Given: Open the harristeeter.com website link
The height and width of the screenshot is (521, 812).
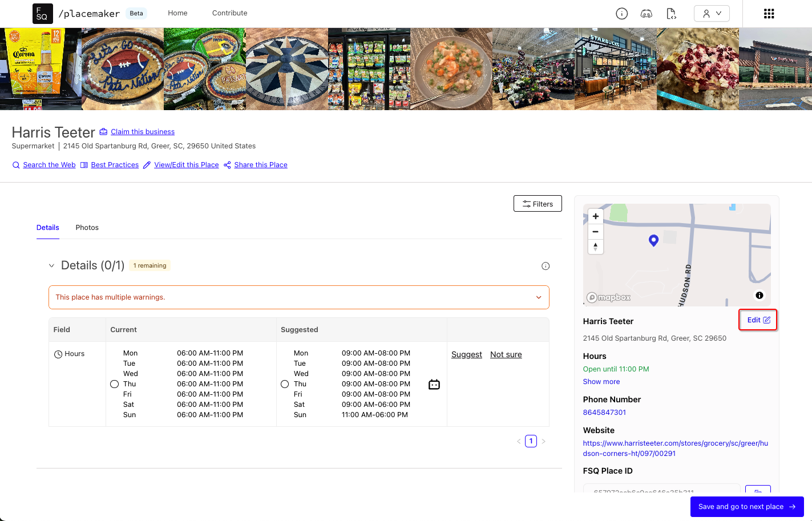Looking at the screenshot, I should tap(676, 449).
